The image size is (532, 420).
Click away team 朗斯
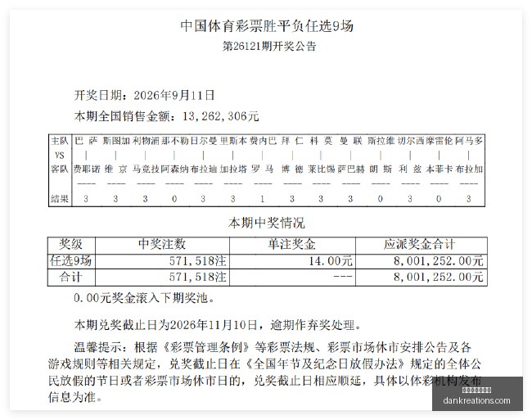(381, 169)
